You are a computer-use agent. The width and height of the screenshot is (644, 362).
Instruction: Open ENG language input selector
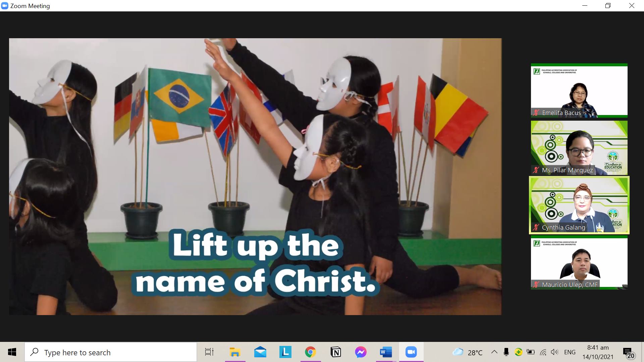coord(570,352)
